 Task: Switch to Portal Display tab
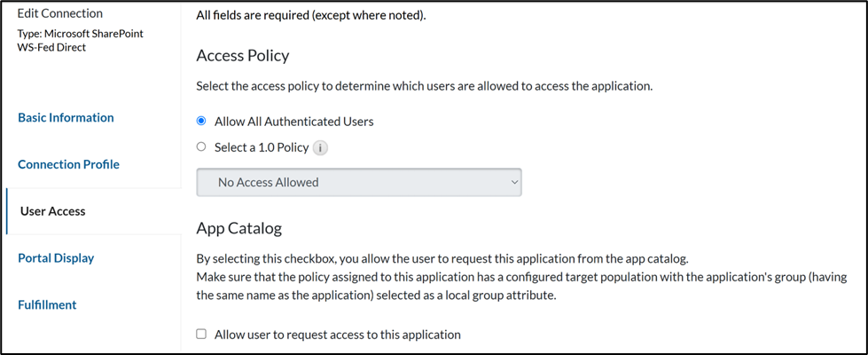click(x=56, y=258)
